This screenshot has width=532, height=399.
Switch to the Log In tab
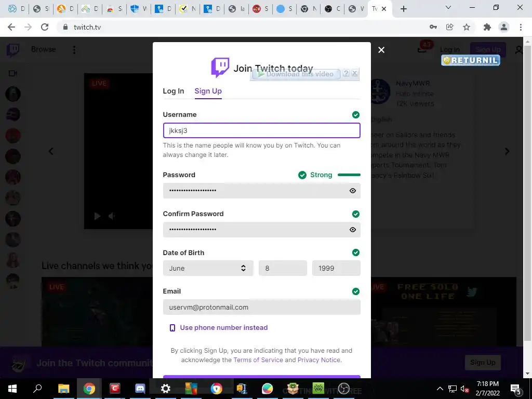click(x=174, y=91)
